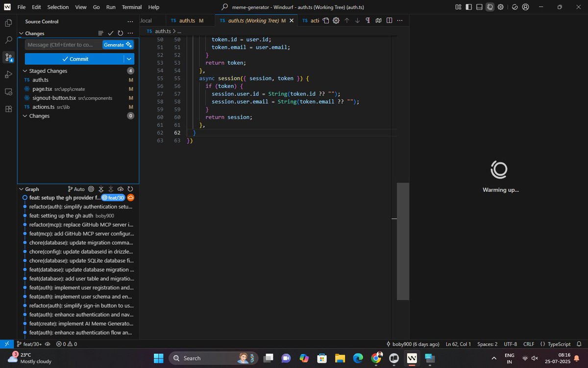Viewport: 588px width, 368px height.
Task: Open editor more actions ellipsis
Action: coord(400,20)
